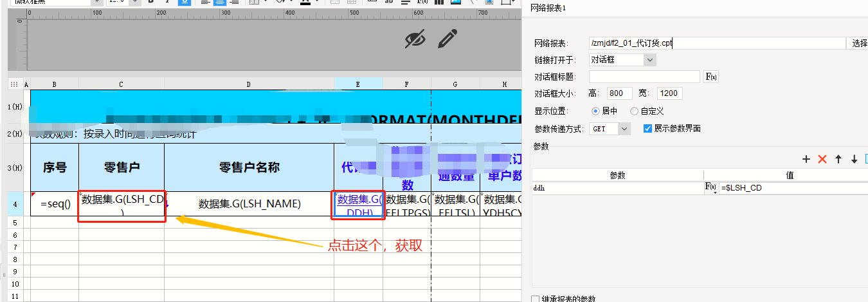Open the 参数传递方式 GET dropdown

[x=610, y=129]
